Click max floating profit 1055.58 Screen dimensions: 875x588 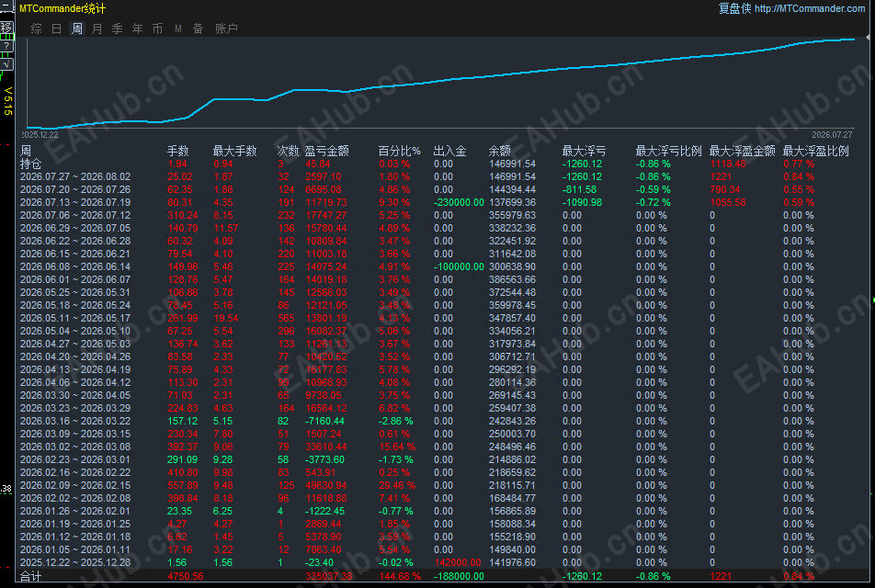(x=728, y=202)
